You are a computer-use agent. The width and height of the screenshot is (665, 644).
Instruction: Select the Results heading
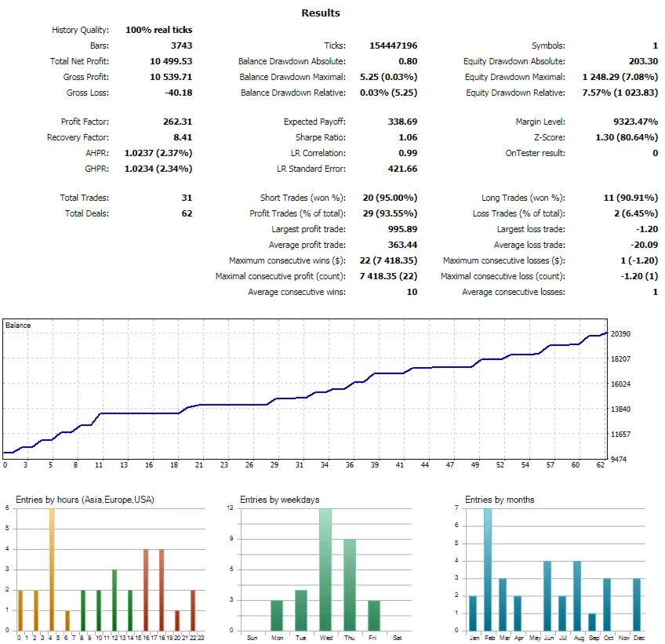pos(321,13)
